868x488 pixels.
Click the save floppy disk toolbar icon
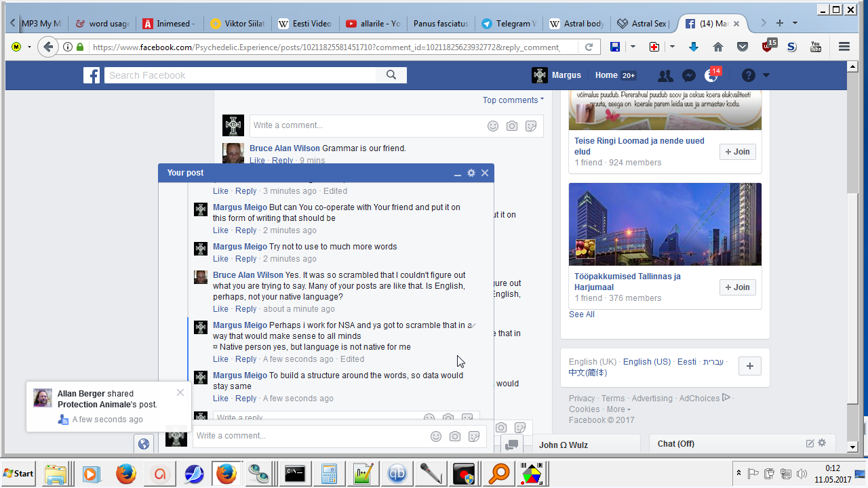coord(614,47)
